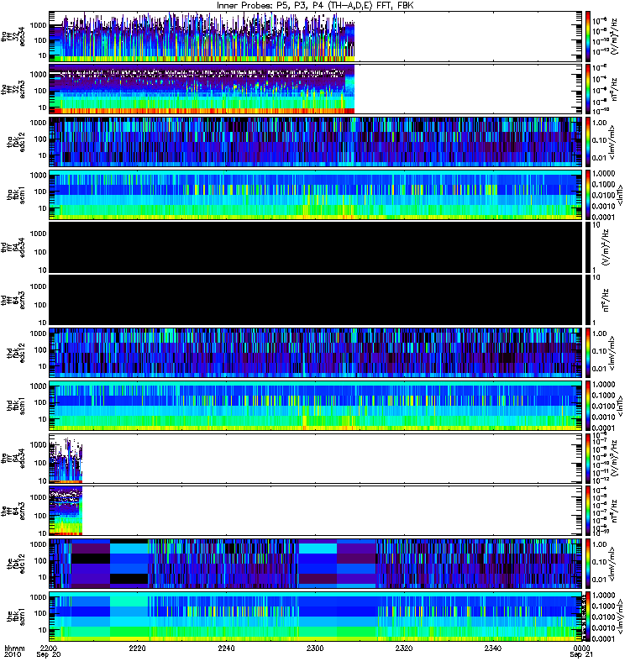Viewport: 630px width, 672px height.
Task: Click the the fbk scm1 spectrogram plot
Action: (x=316, y=617)
